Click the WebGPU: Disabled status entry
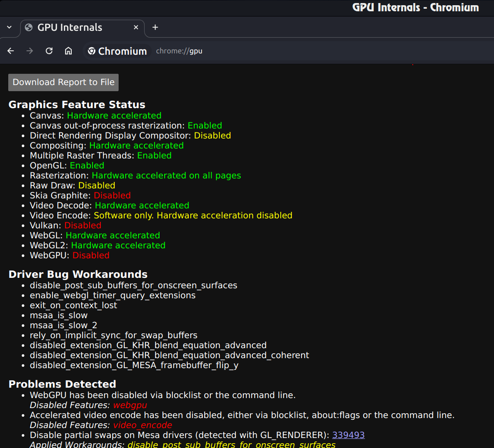 tap(70, 256)
